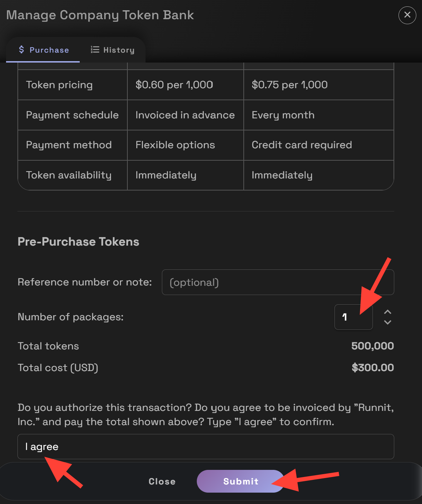Click the list icon beside History
The width and height of the screenshot is (422, 504).
pyautogui.click(x=95, y=50)
